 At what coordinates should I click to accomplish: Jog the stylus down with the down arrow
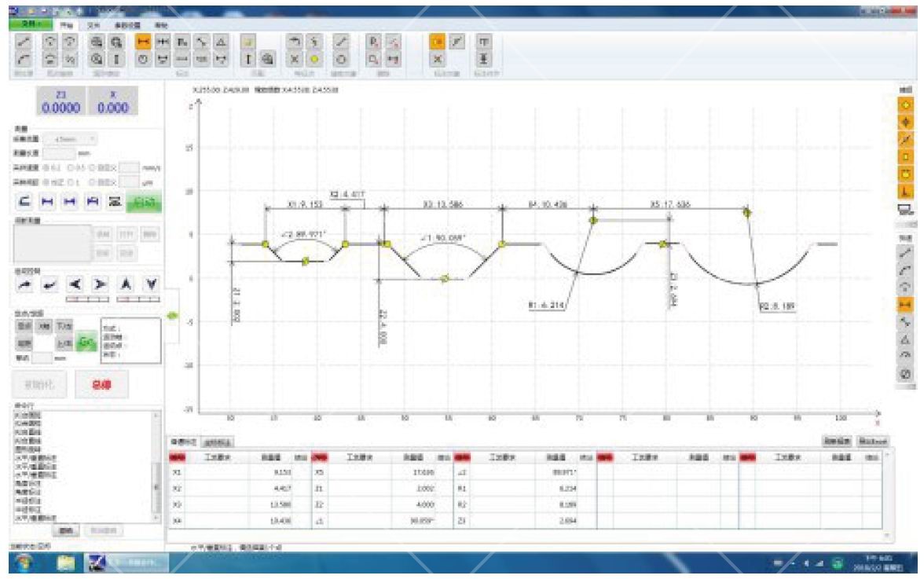tap(152, 284)
